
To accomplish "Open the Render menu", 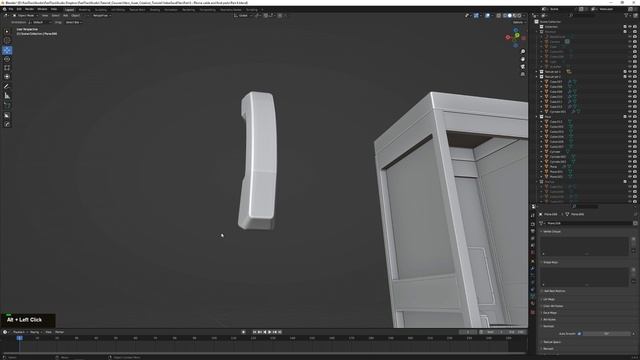I will pos(29,9).
